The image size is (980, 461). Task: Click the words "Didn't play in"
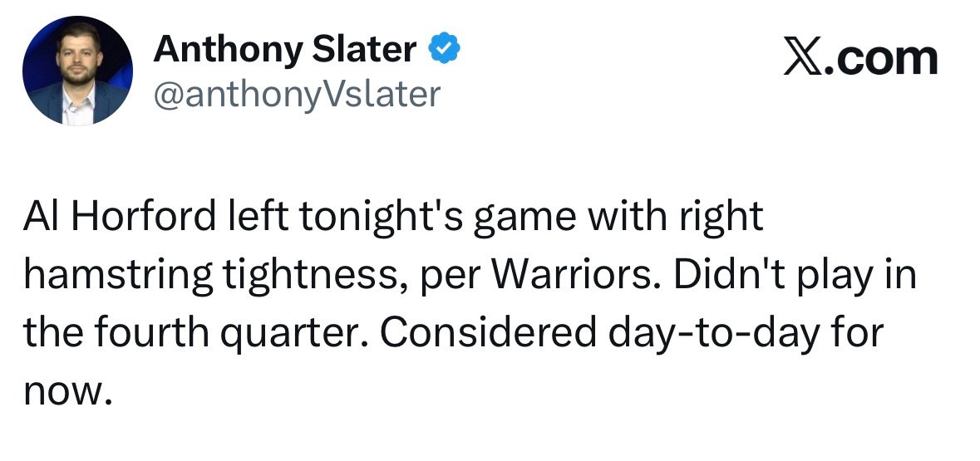click(795, 277)
